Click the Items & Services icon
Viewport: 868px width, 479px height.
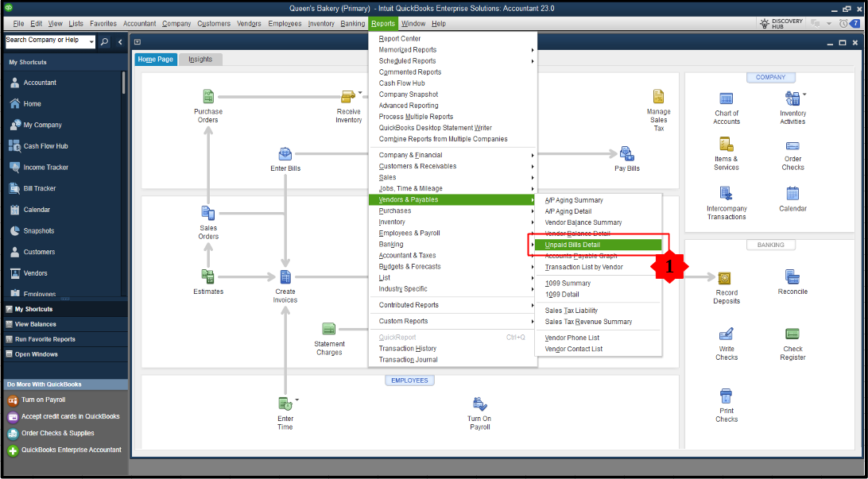(727, 145)
